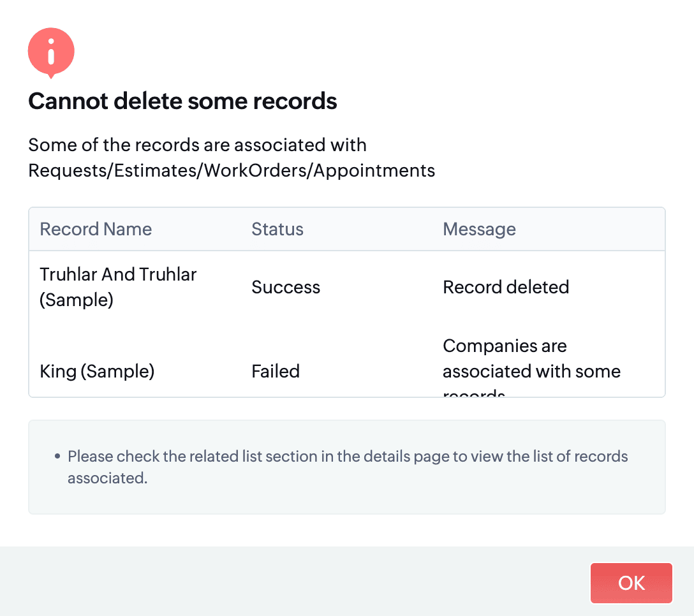Click the Failed status cell
The image size is (694, 616).
276,371
